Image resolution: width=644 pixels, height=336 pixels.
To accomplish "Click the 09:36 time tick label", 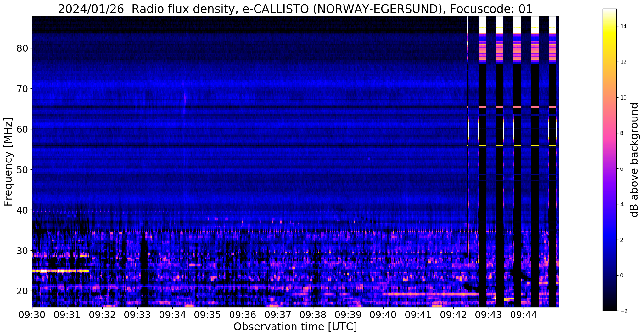I will coord(243,314).
